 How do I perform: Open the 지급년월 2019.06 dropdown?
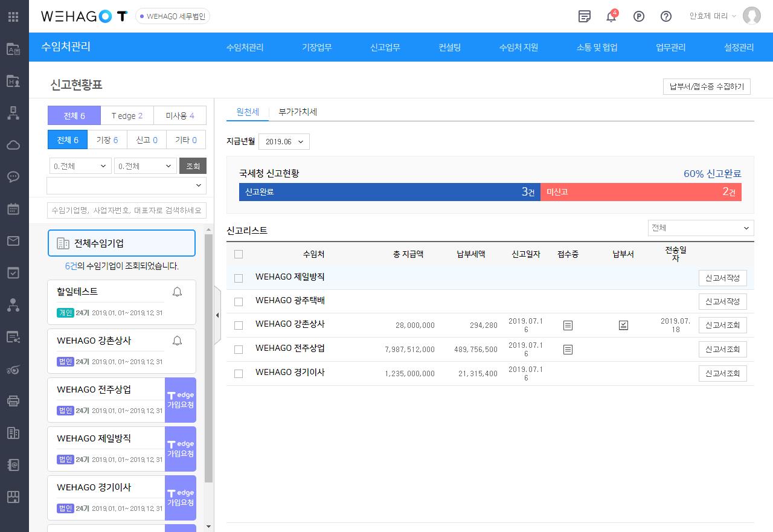(284, 142)
